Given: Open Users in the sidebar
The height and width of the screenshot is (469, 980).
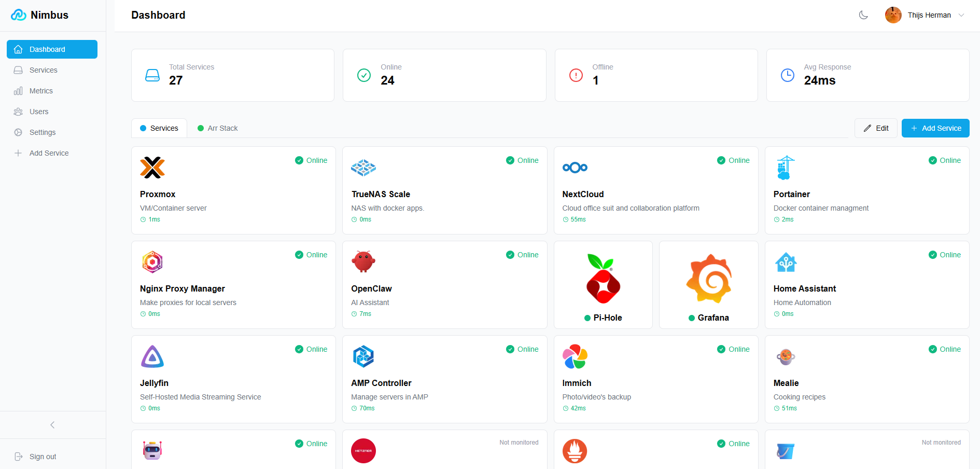Looking at the screenshot, I should tap(52, 112).
